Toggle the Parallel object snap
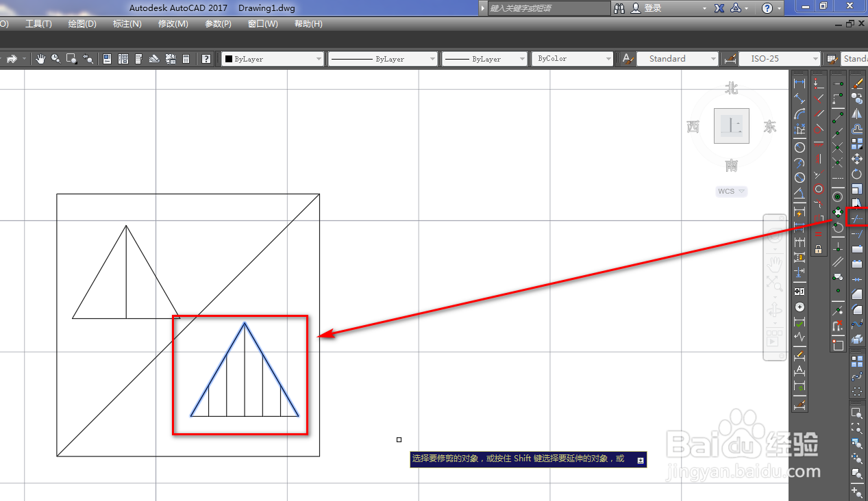Viewport: 868px width, 501px height. click(838, 261)
